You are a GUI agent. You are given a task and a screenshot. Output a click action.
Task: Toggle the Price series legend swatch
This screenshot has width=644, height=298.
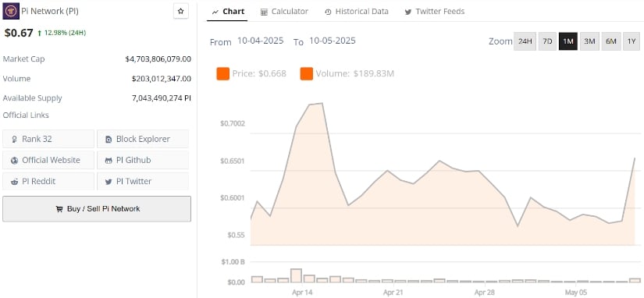click(223, 74)
